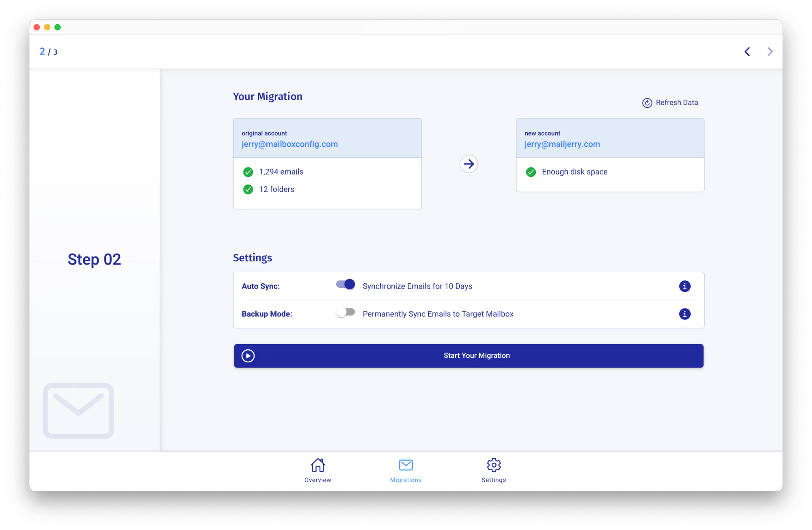
Task: Click the "1,294 emails" text
Action: [281, 172]
